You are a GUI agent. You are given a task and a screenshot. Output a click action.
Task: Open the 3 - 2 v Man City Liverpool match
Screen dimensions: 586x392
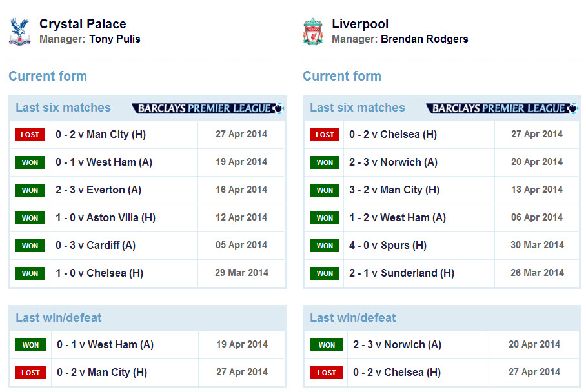tap(394, 190)
